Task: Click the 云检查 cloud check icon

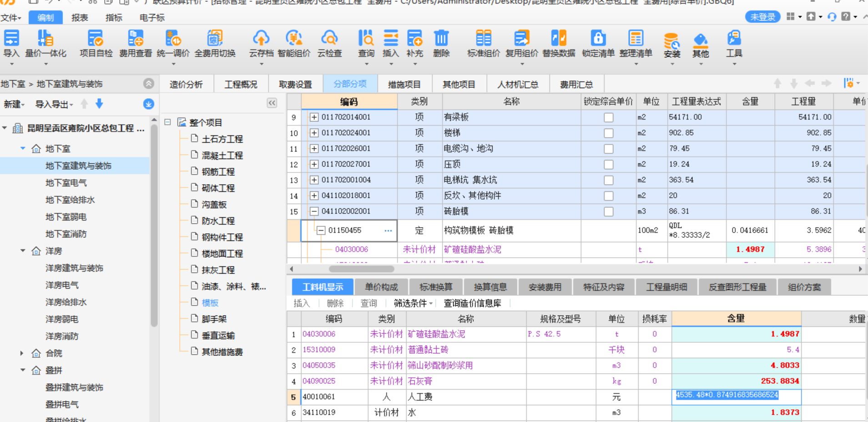Action: [329, 38]
